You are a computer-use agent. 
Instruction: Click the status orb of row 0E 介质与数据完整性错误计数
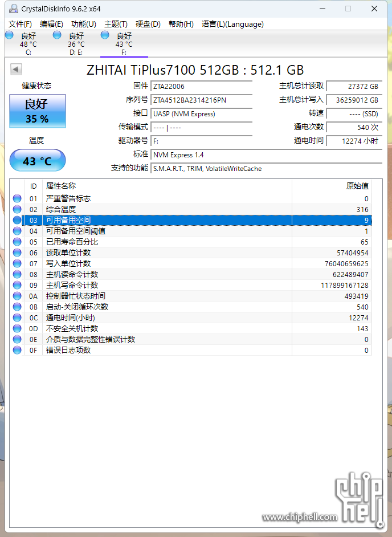[17, 339]
